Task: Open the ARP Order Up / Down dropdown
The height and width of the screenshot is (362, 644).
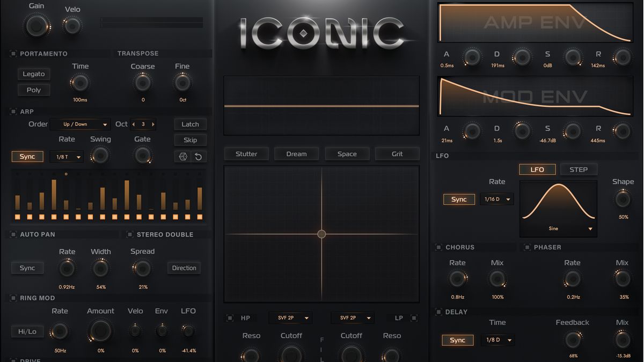Action: [x=80, y=124]
